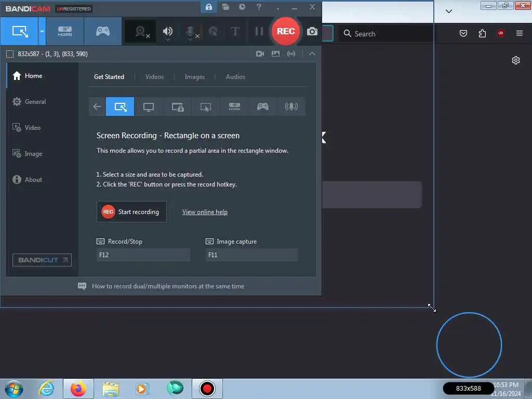
Task: Toggle mouse click effect icon
Action: click(x=213, y=32)
